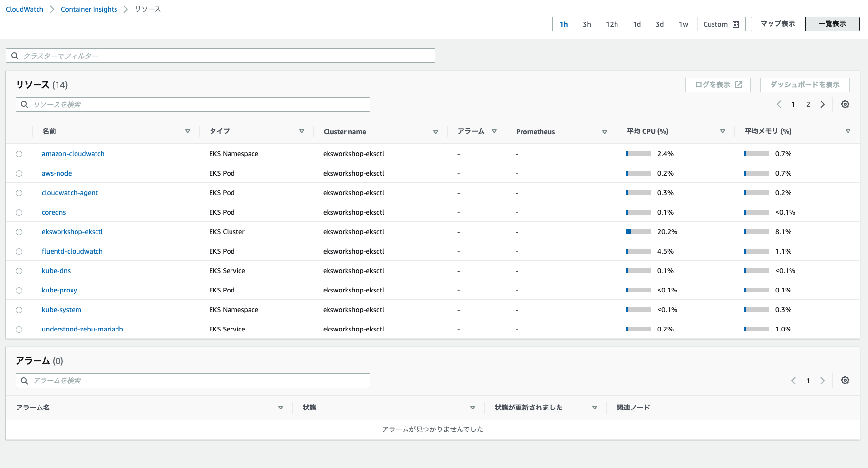Go to next resources page arrow

823,104
